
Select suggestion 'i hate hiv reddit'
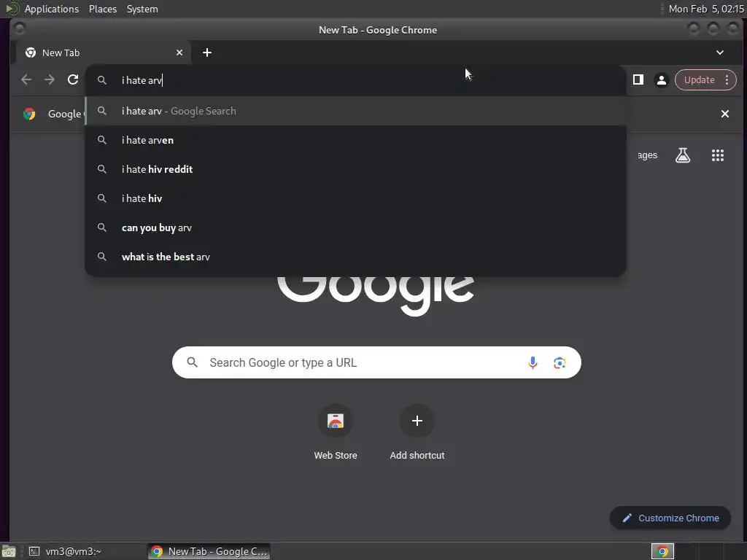tap(355, 169)
